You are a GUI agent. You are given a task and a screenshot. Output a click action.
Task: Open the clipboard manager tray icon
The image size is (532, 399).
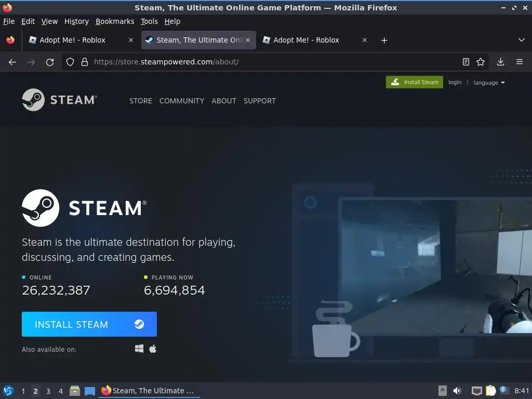tap(491, 391)
